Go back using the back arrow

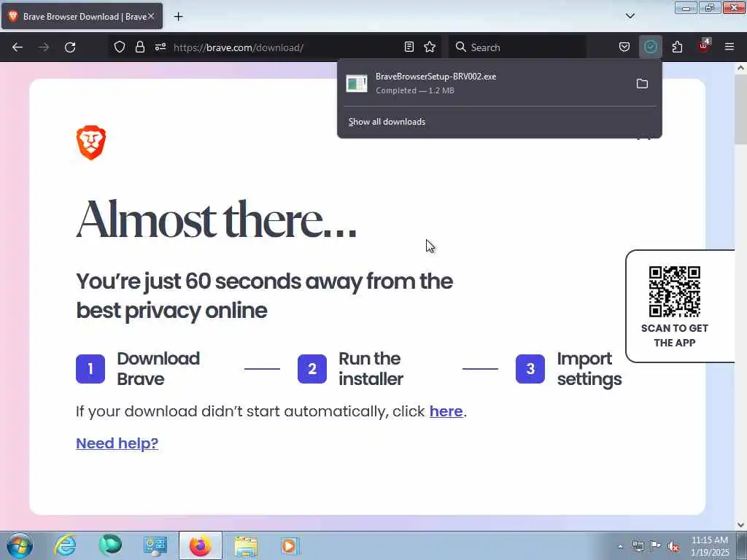(x=18, y=47)
